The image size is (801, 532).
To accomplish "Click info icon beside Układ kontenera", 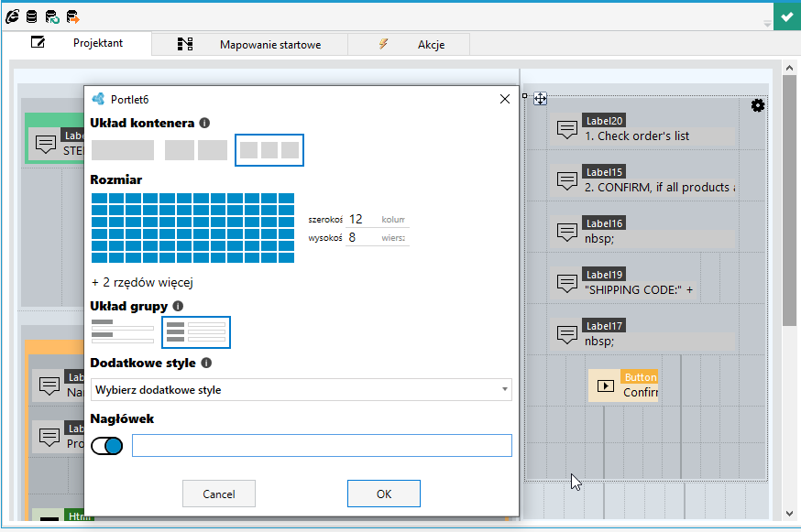I will click(x=204, y=123).
